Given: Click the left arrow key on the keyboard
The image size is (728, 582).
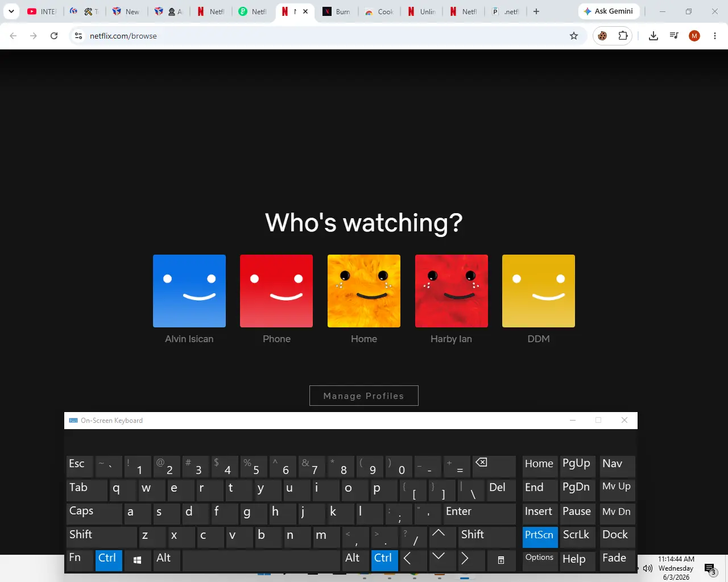Looking at the screenshot, I should pyautogui.click(x=413, y=559).
